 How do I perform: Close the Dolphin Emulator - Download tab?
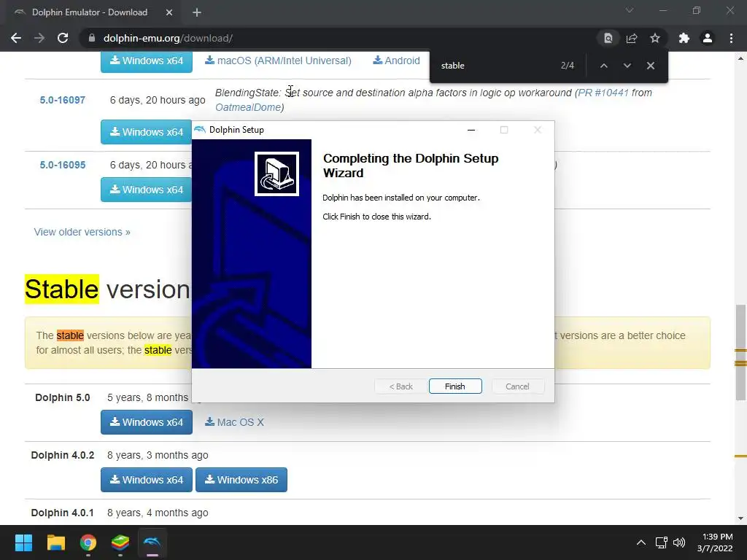tap(169, 12)
